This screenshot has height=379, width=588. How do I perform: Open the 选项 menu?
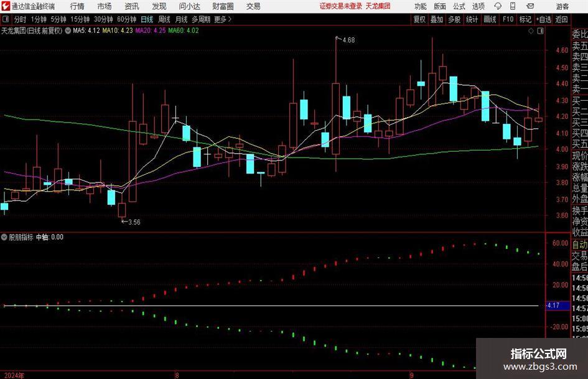[478, 6]
